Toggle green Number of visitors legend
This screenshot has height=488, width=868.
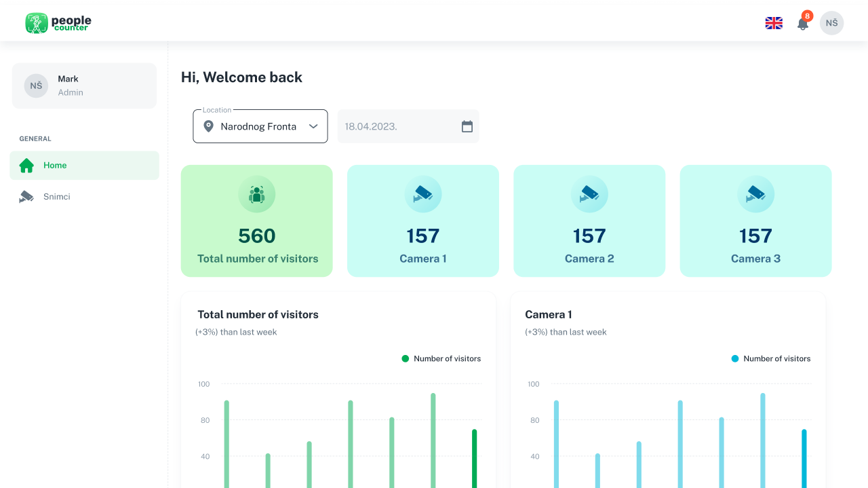[x=441, y=358]
